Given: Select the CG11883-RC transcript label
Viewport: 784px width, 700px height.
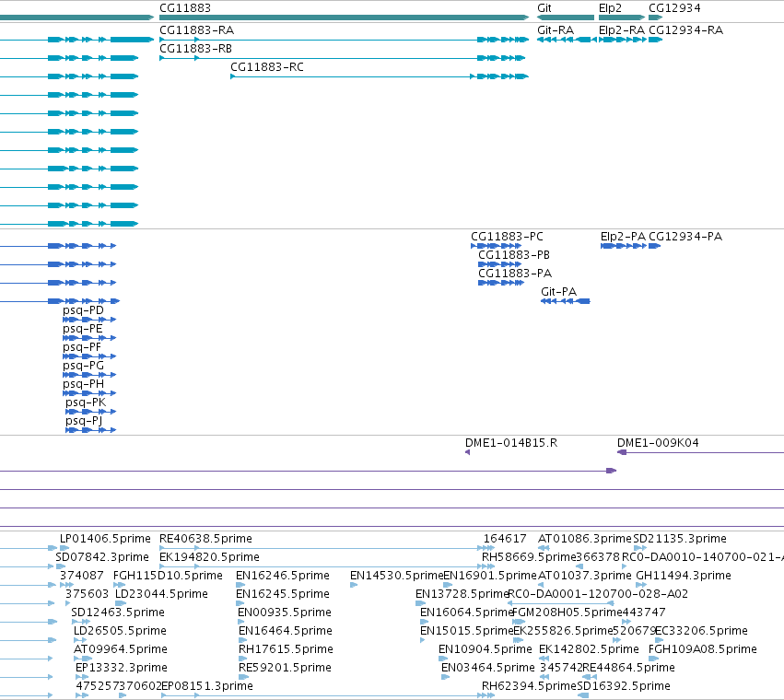Looking at the screenshot, I should point(267,67).
